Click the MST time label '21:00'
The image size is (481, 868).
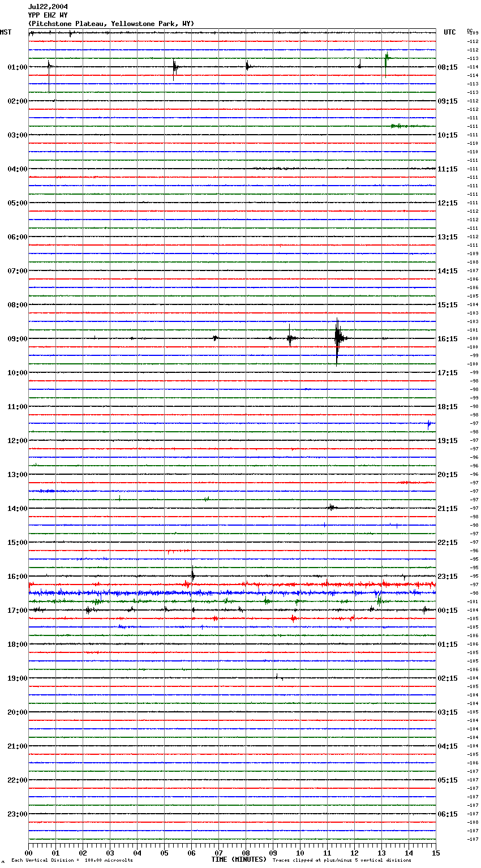coord(18,746)
